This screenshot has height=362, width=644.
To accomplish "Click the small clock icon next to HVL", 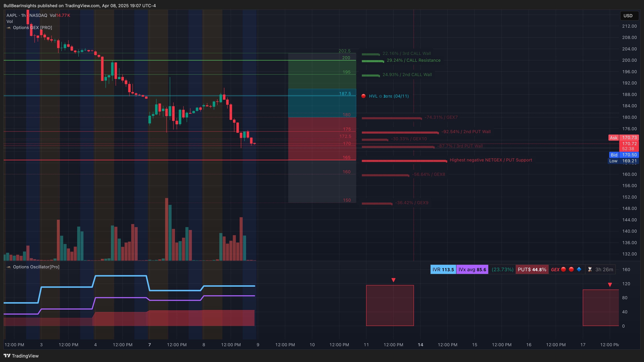I will coord(381,97).
